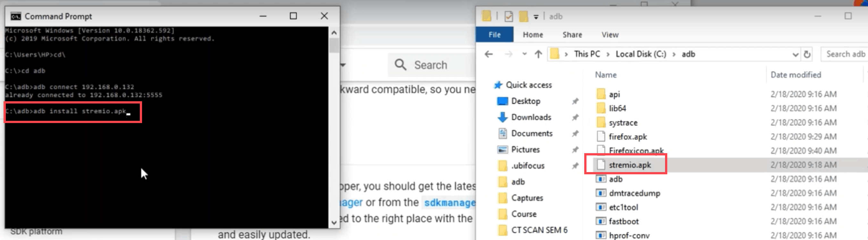The width and height of the screenshot is (868, 240).
Task: Select the systrace folder
Action: pyautogui.click(x=623, y=122)
